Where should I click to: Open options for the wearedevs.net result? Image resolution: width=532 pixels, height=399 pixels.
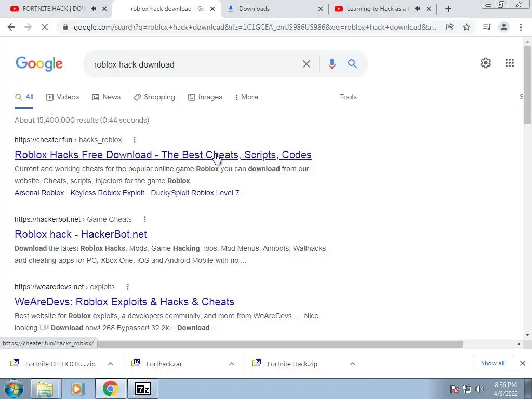point(128,287)
